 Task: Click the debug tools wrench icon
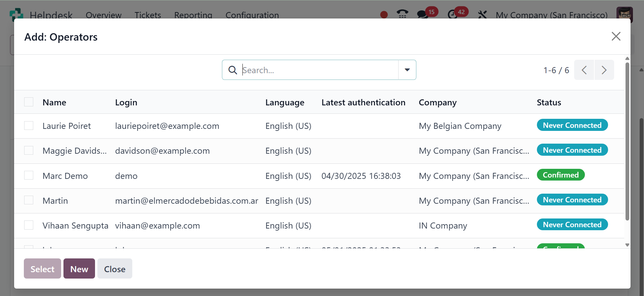tap(482, 14)
